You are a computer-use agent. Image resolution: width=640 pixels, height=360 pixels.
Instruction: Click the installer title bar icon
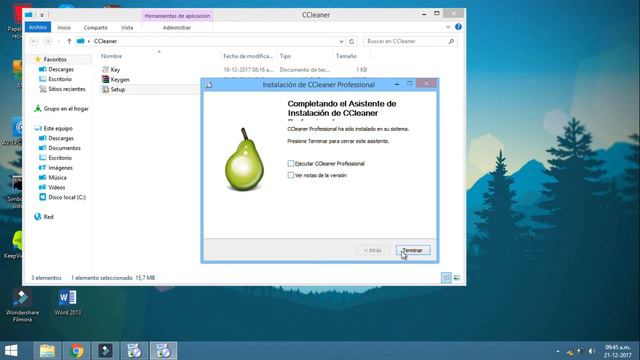coord(209,84)
